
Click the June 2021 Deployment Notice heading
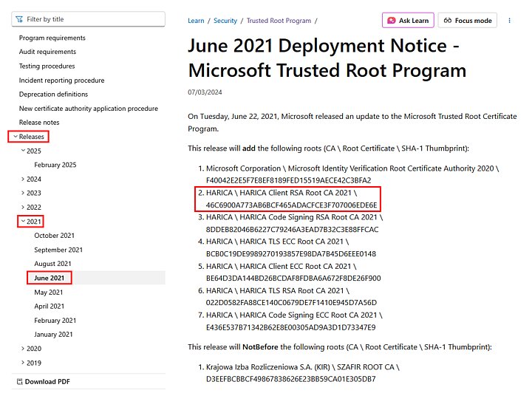click(327, 58)
